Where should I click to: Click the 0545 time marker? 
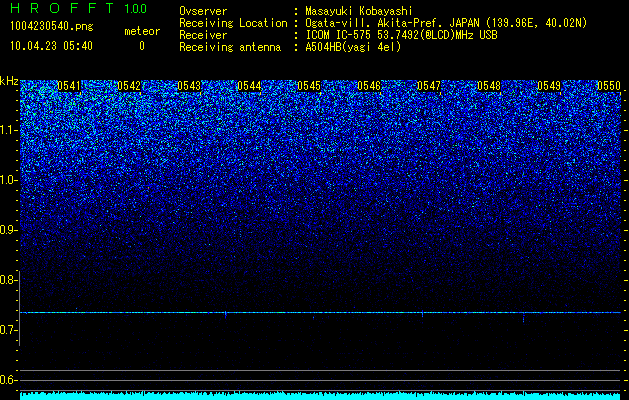(308, 86)
